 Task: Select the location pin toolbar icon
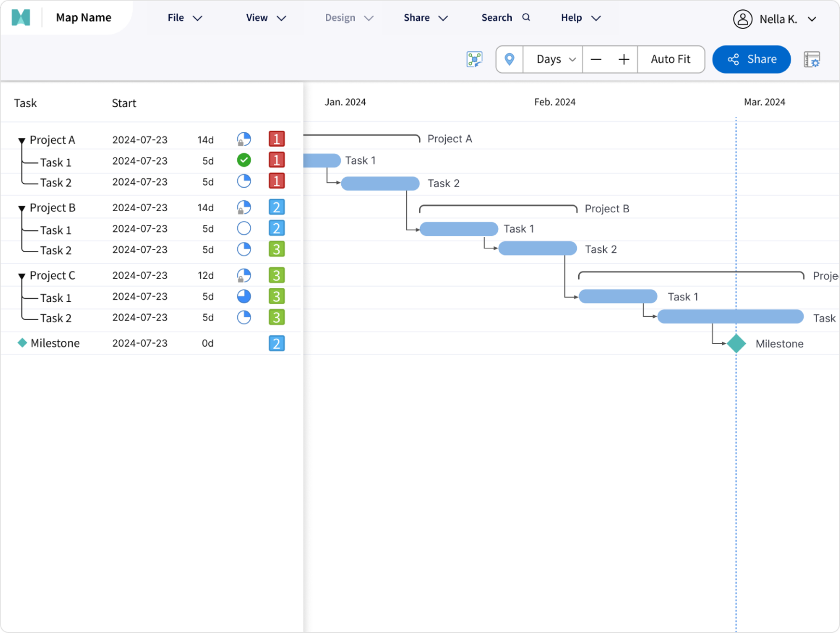click(x=509, y=59)
